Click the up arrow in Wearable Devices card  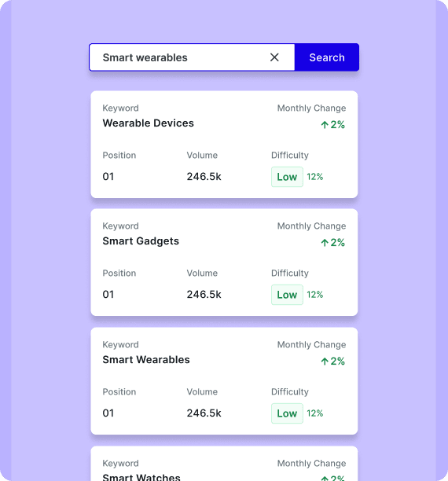(x=325, y=125)
